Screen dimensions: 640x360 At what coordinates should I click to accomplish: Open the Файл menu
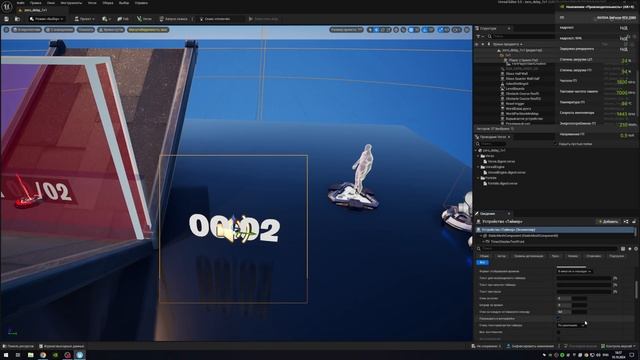click(x=20, y=3)
